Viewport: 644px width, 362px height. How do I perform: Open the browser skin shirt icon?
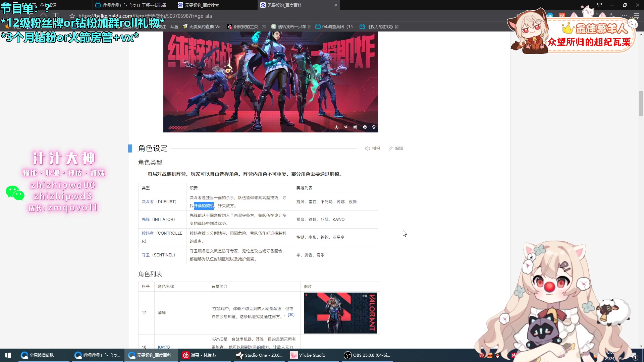599,5
